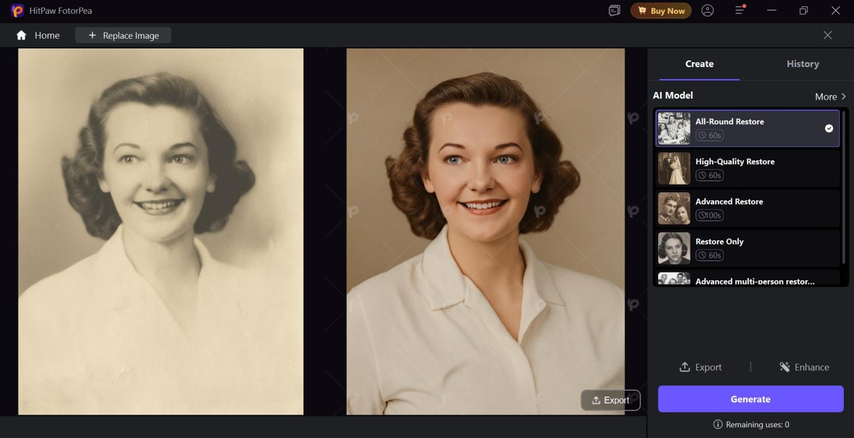Click the home icon in toolbar
The width and height of the screenshot is (854, 438).
pyautogui.click(x=21, y=35)
